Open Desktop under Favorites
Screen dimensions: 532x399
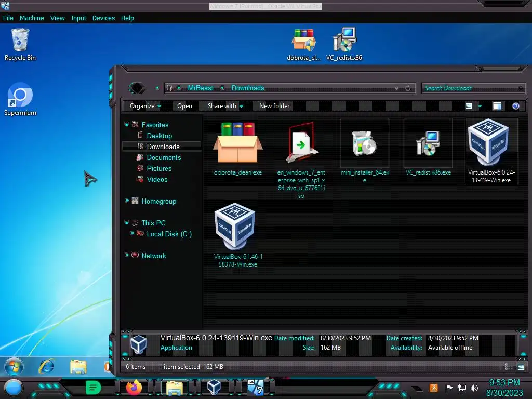point(159,136)
